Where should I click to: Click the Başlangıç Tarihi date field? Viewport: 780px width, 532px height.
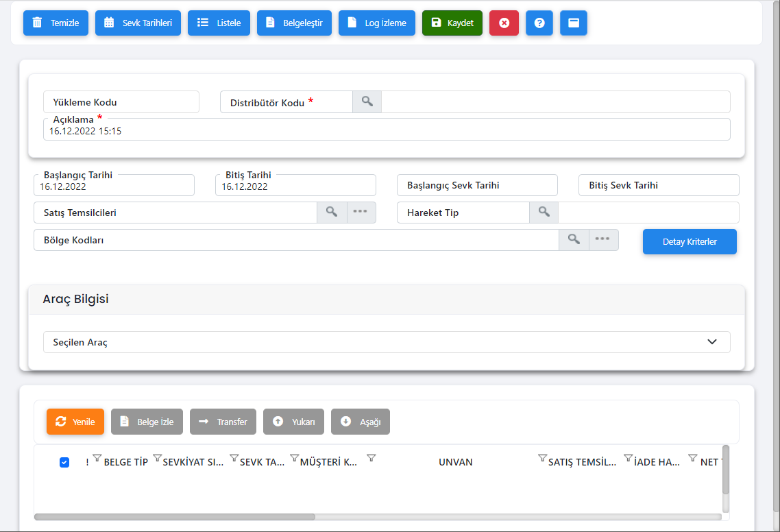[114, 186]
